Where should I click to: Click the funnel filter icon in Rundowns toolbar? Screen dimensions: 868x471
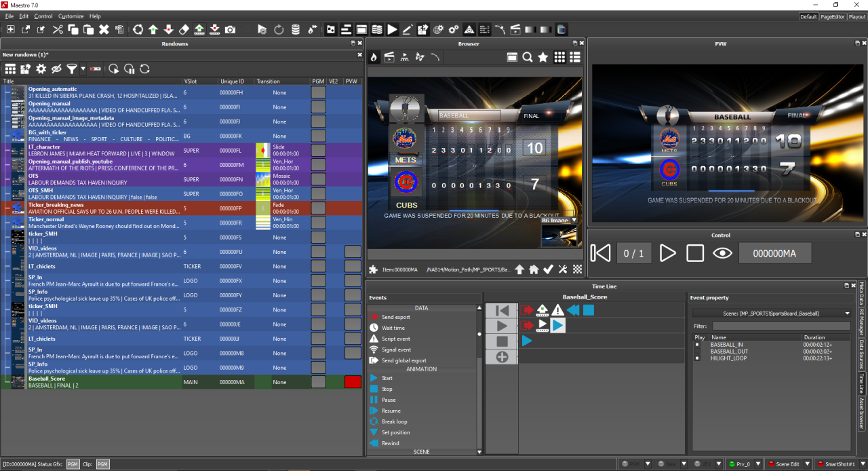71,69
